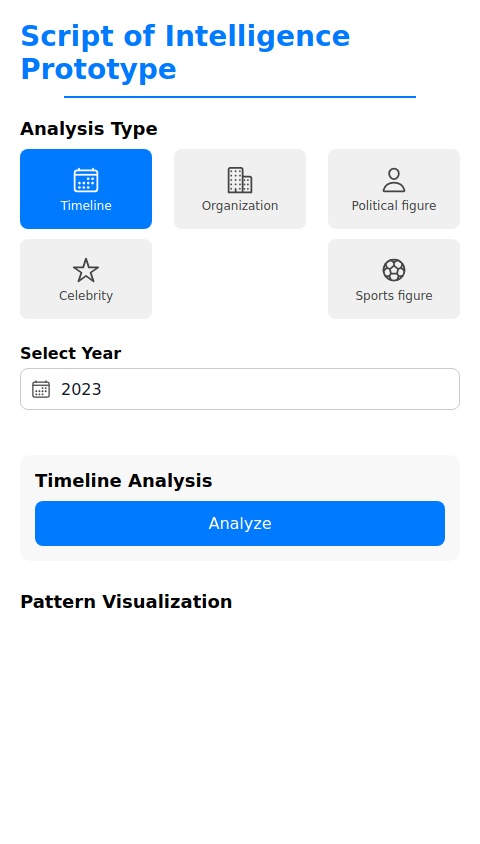This screenshot has width=480, height=844.
Task: Choose the Sports figure label text
Action: (x=394, y=296)
